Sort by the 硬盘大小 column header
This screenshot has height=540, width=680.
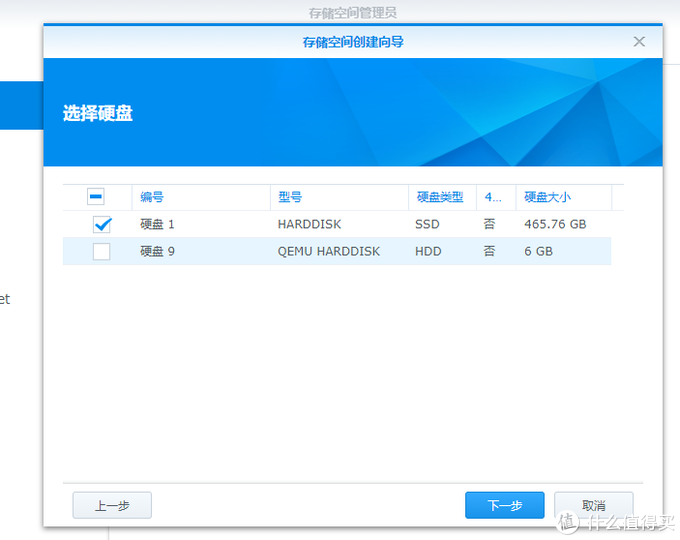[x=564, y=197]
